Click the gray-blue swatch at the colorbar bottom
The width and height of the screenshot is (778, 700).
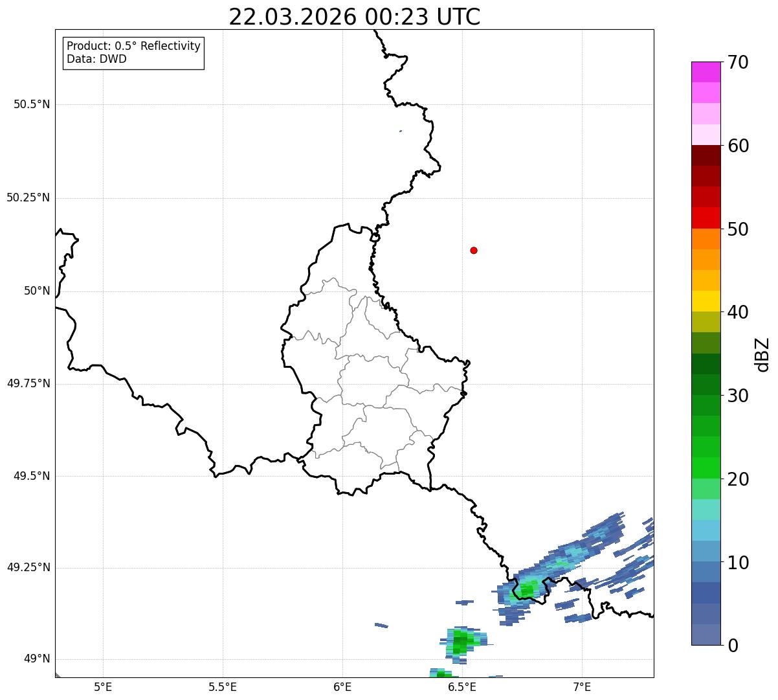tap(706, 635)
